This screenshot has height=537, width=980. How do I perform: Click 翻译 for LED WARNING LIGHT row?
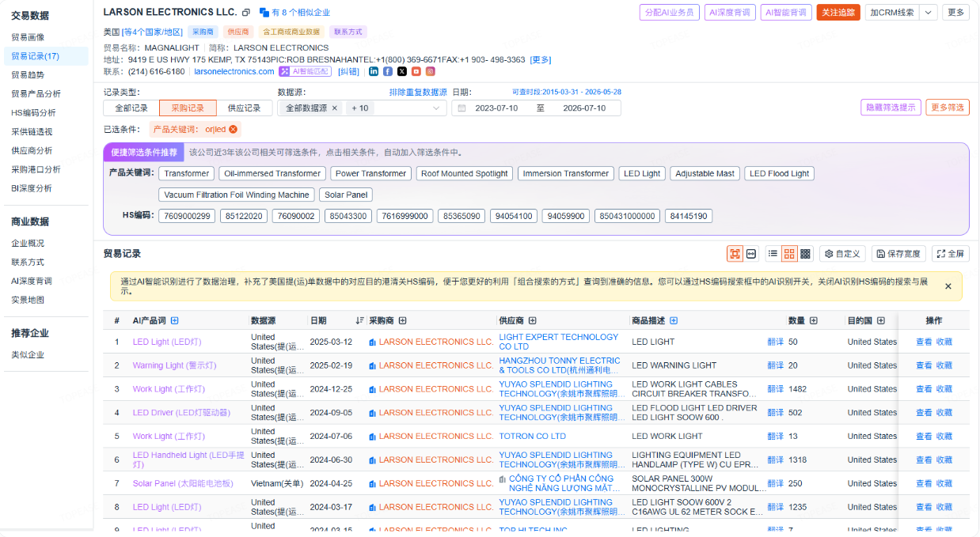click(x=775, y=365)
